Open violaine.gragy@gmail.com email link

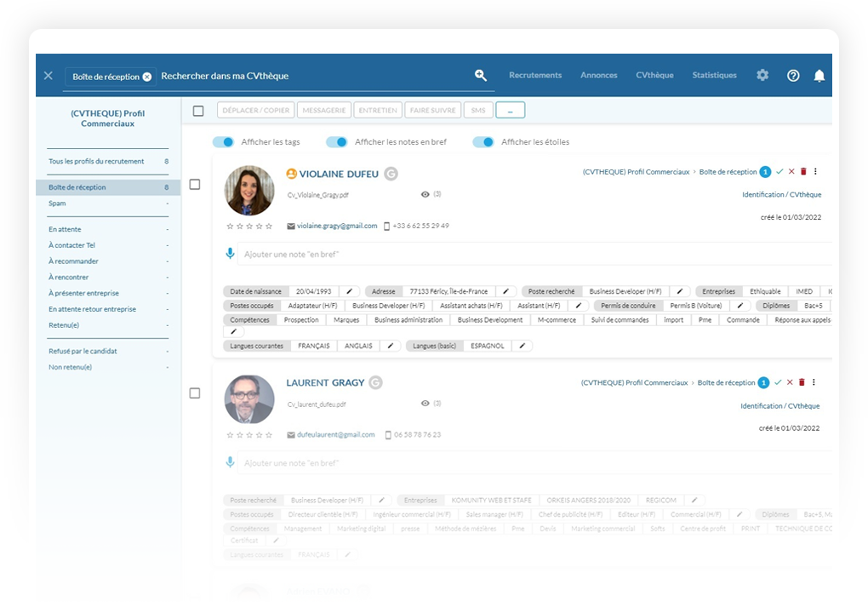coord(336,226)
